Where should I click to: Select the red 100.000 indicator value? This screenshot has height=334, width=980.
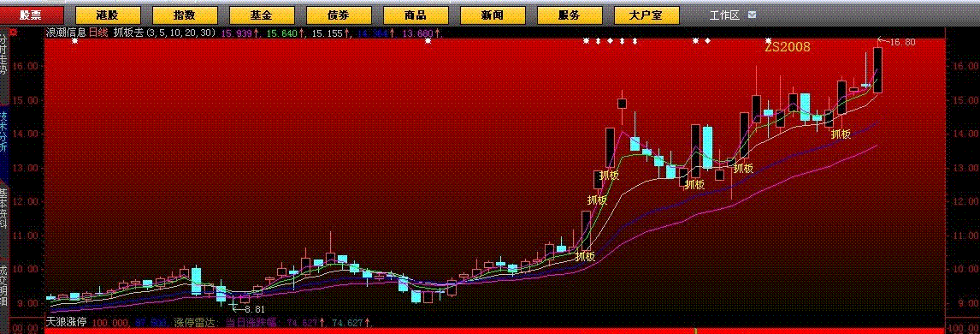pos(110,323)
